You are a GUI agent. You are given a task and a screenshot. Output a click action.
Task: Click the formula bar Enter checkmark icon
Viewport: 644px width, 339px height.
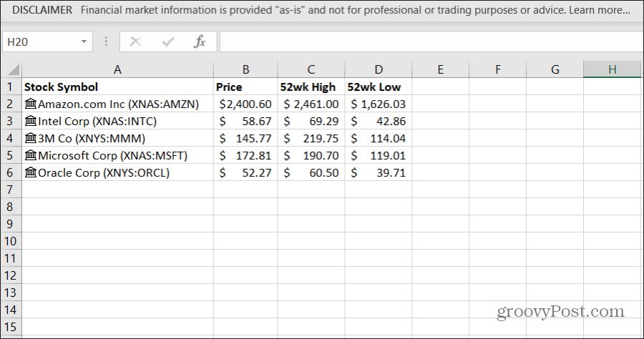[x=168, y=42]
